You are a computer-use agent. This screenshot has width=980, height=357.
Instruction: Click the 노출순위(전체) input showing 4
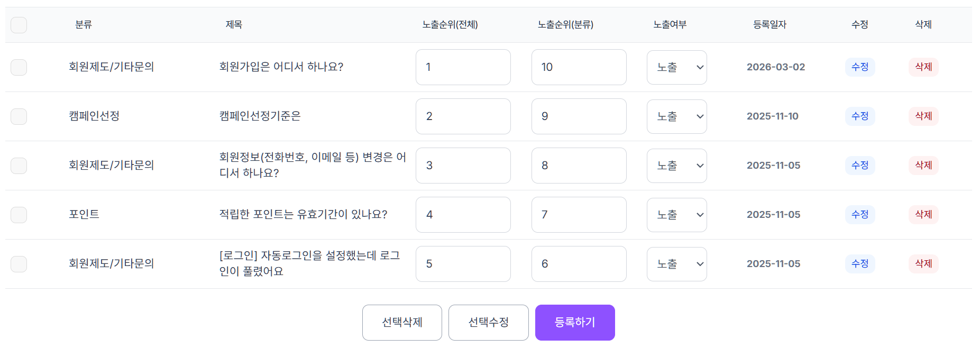click(463, 215)
